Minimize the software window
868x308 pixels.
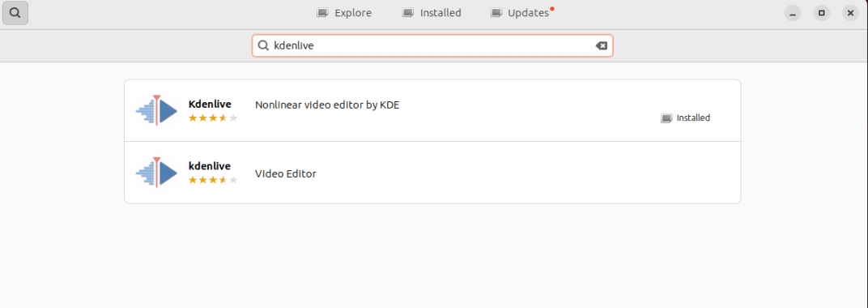(x=793, y=13)
